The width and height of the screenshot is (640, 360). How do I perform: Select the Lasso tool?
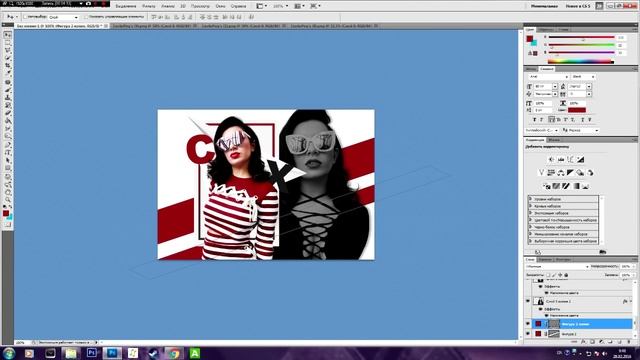pyautogui.click(x=7, y=51)
